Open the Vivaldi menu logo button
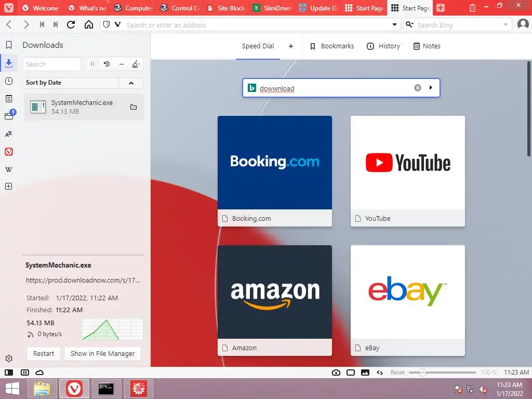This screenshot has height=399, width=532. click(x=9, y=7)
